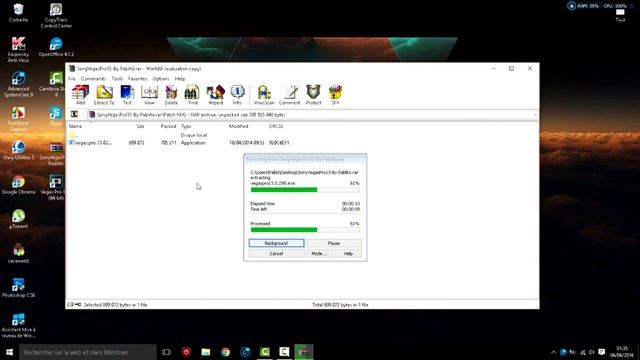Pause the extraction
This screenshot has width=640, height=360.
[x=333, y=243]
